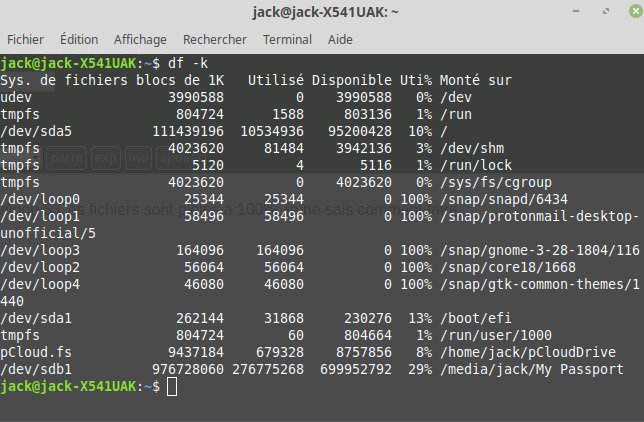Open the Terminal menu
This screenshot has height=422, width=644.
coord(287,39)
